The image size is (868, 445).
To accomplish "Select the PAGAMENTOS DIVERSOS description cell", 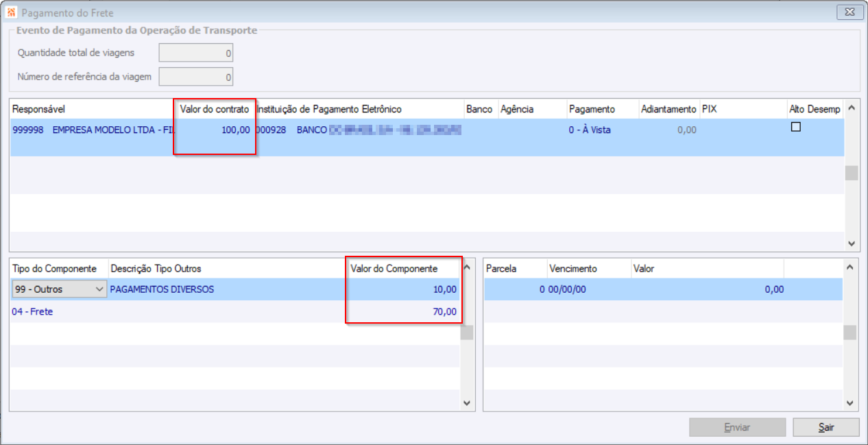I will click(228, 289).
